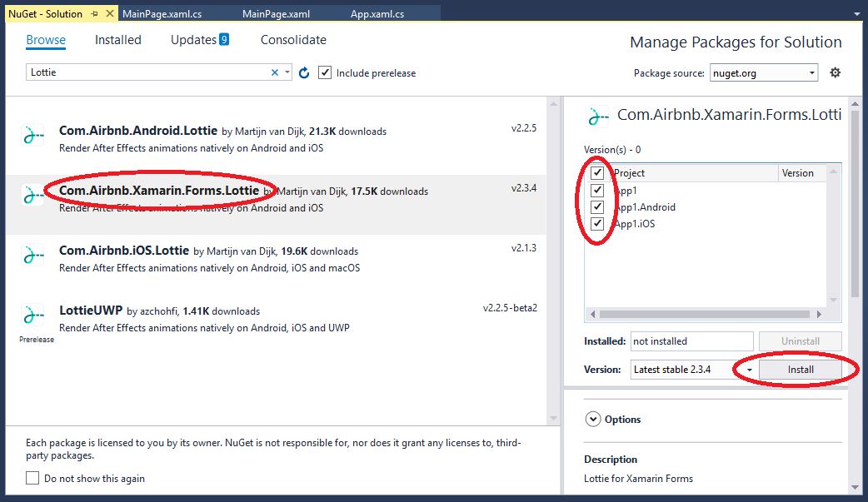Uncheck the App1.iOS project checkbox
868x502 pixels.
point(597,224)
